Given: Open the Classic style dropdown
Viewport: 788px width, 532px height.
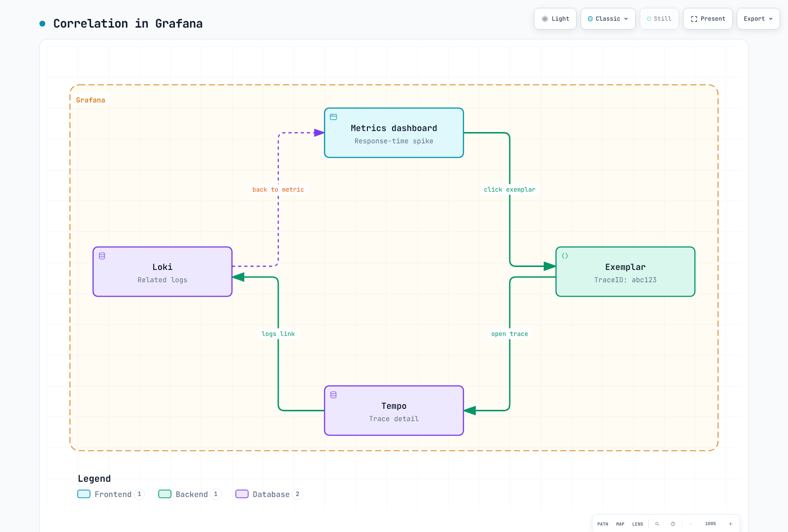Looking at the screenshot, I should pos(608,19).
